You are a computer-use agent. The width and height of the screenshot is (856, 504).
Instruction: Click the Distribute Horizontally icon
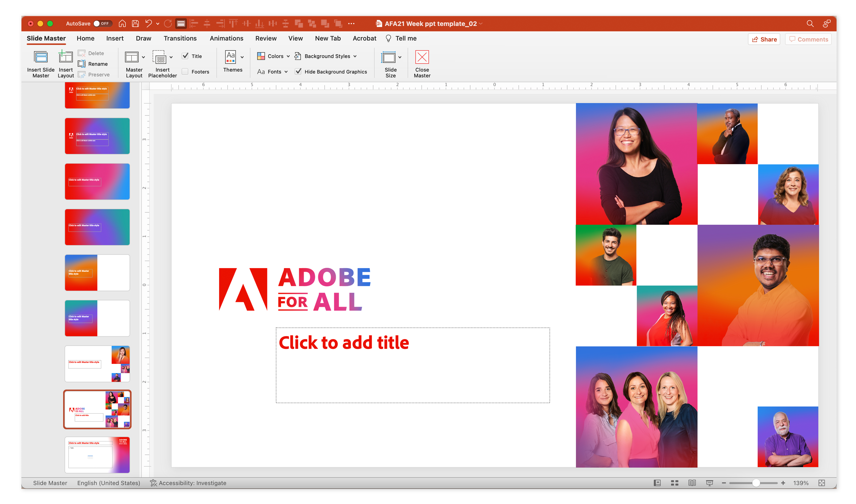[x=273, y=23]
